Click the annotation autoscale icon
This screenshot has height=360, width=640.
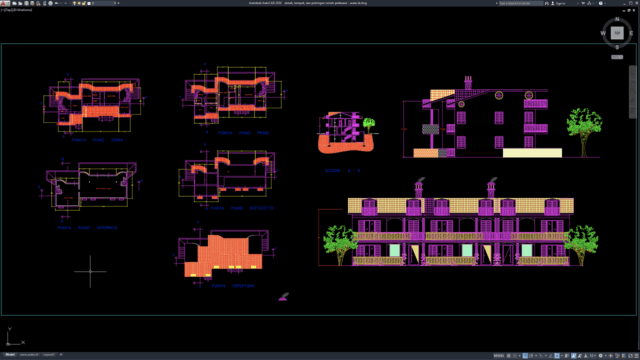tap(580, 356)
